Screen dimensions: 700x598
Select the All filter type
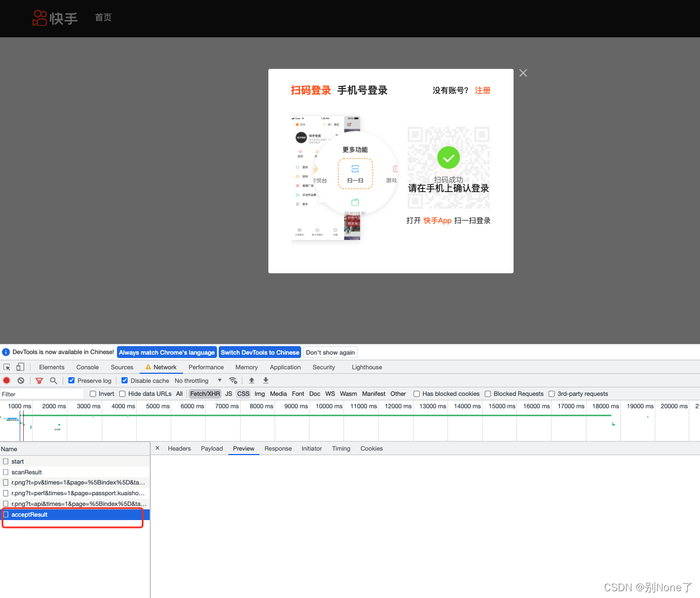(x=180, y=394)
